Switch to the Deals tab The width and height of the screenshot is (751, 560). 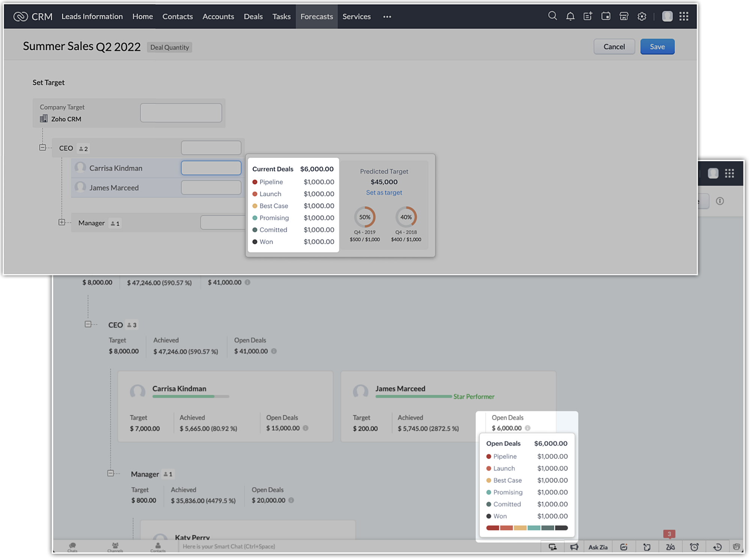tap(253, 17)
